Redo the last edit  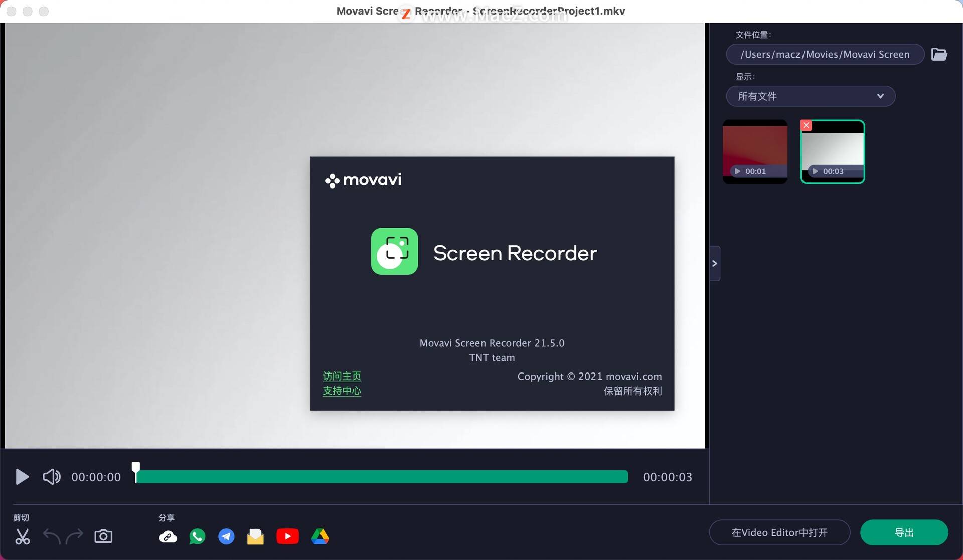75,536
